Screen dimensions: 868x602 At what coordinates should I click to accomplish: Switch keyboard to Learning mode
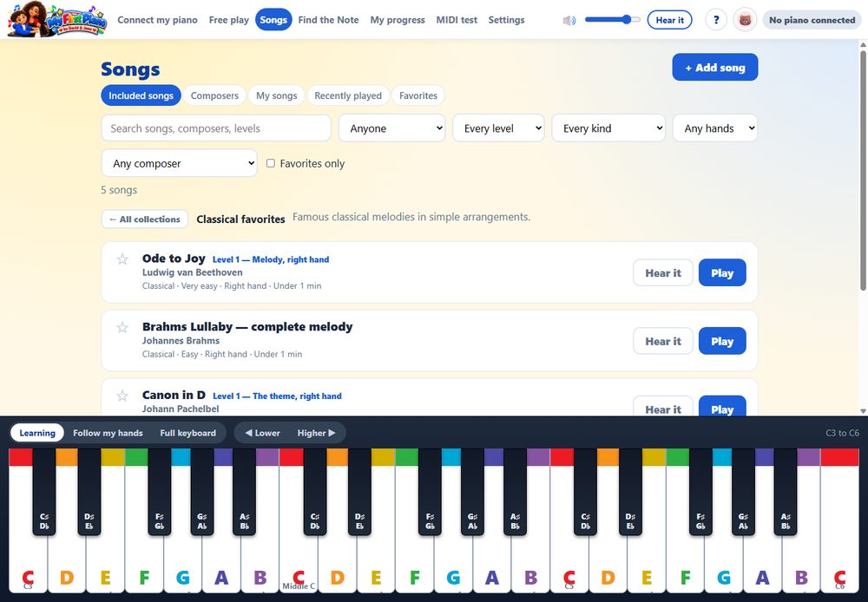(x=37, y=433)
